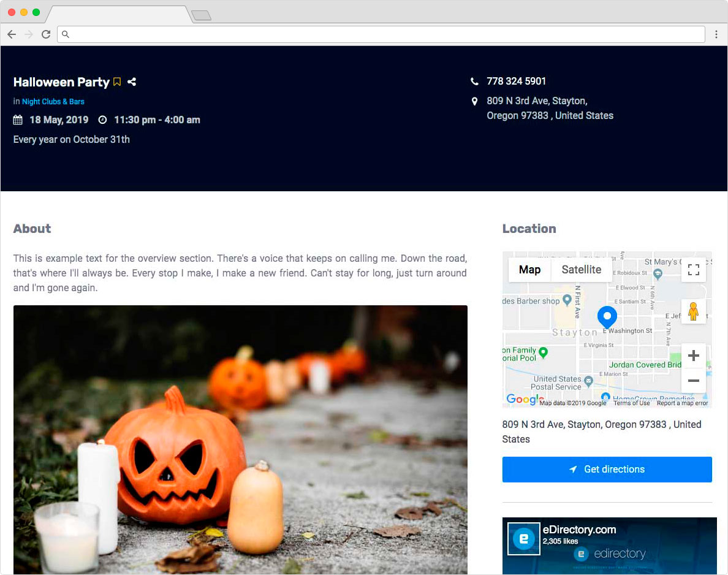This screenshot has width=728, height=575.
Task: Bookmark the Halloween Party event
Action: point(117,82)
